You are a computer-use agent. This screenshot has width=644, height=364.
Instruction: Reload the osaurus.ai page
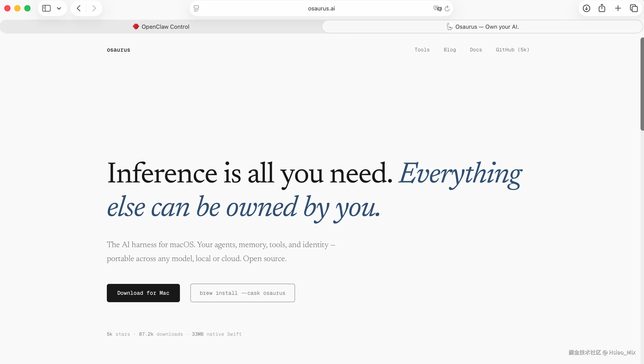[x=447, y=8]
